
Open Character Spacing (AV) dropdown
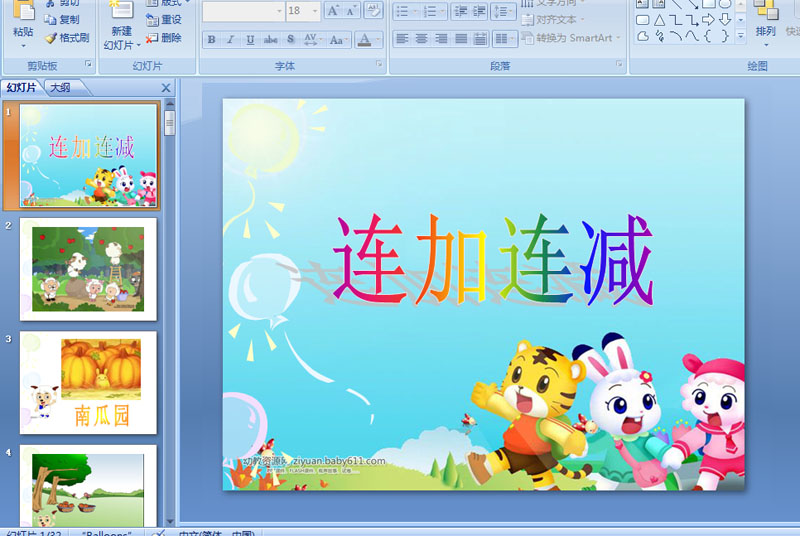[311, 39]
